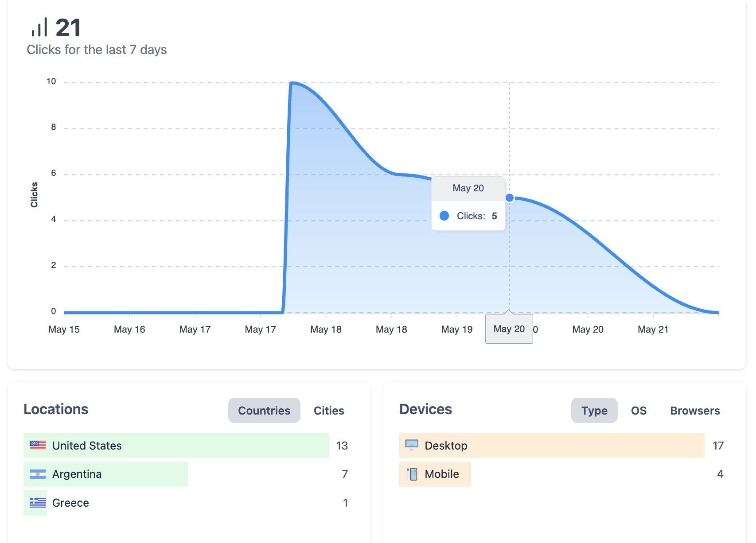Click the blue dot inside the Clicks tooltip
Viewport: 756px width, 543px height.
[444, 216]
